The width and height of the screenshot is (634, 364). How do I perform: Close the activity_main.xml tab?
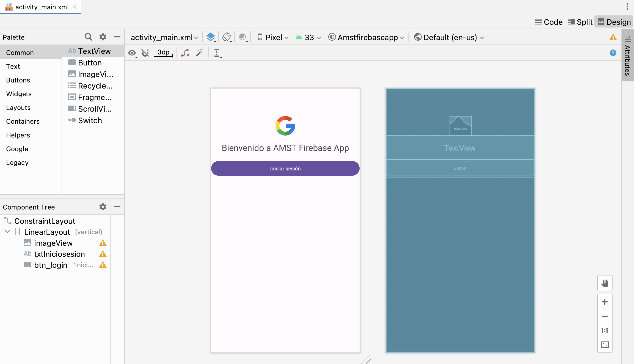point(75,7)
